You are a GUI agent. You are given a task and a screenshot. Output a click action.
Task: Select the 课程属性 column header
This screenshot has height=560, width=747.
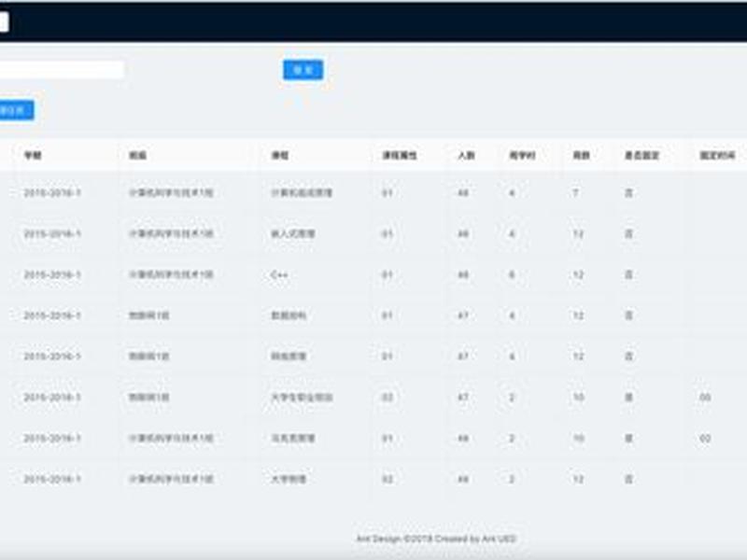coord(400,155)
